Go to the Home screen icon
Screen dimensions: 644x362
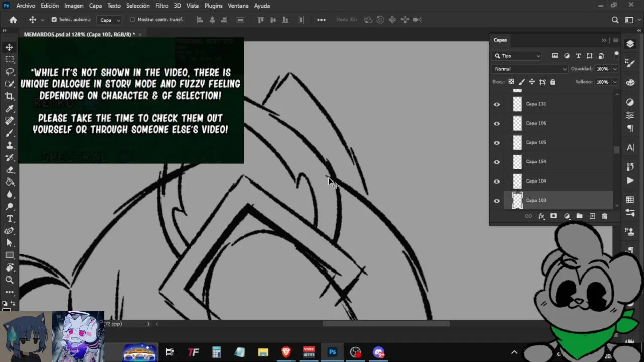coord(13,20)
